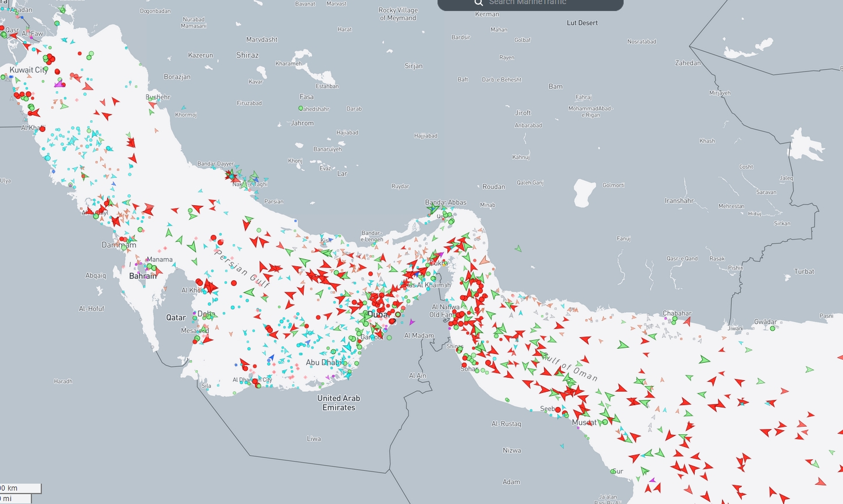This screenshot has width=843, height=504.
Task: Click the Nizwa city label
Action: [x=512, y=451]
